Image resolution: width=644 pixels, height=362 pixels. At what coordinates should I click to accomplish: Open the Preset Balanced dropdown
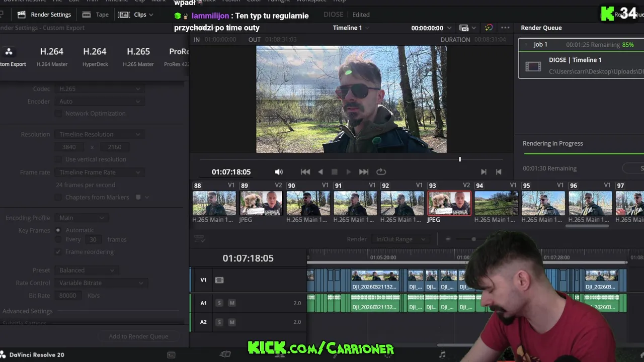[86, 270]
